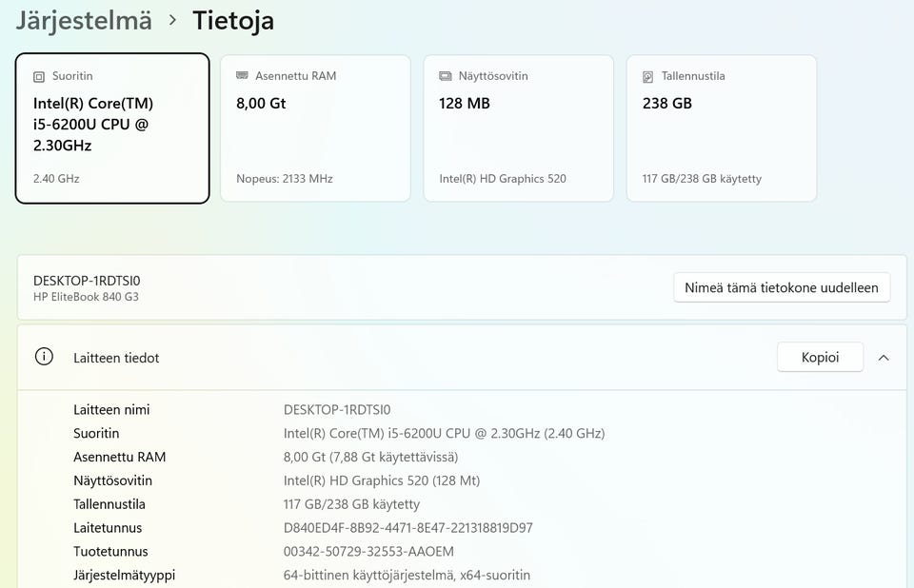The width and height of the screenshot is (914, 588).
Task: Click the info icon beside Laitteen tiedot
Action: 44,357
